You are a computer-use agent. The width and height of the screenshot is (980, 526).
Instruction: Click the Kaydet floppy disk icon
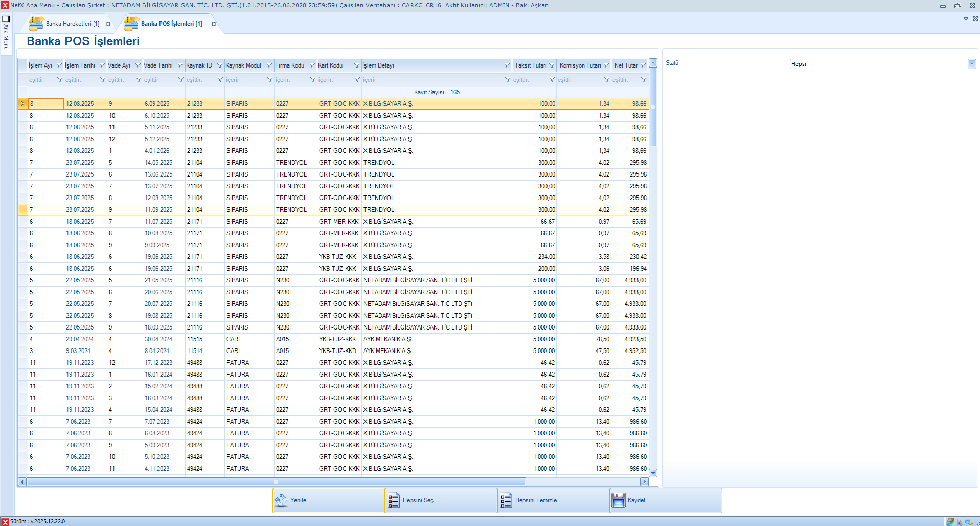point(618,500)
